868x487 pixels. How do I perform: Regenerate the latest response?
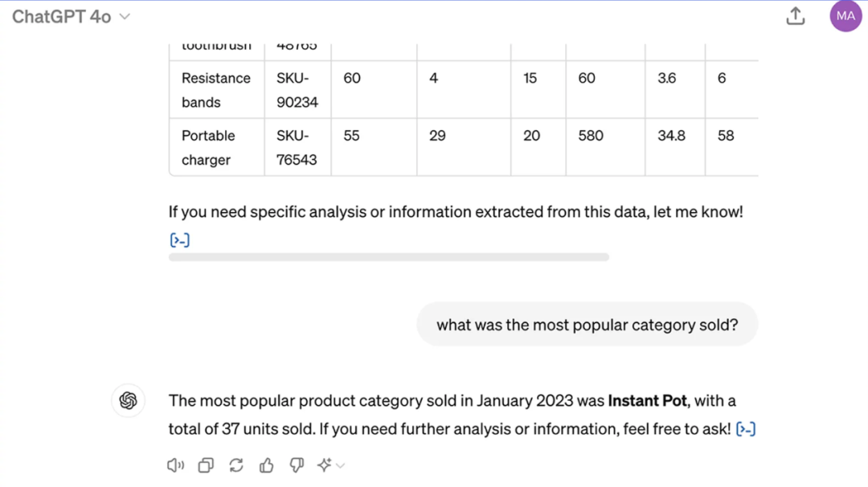coord(236,465)
